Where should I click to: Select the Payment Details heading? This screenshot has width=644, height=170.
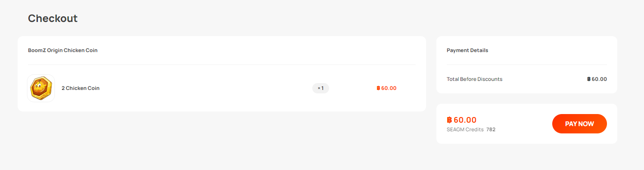click(x=467, y=50)
